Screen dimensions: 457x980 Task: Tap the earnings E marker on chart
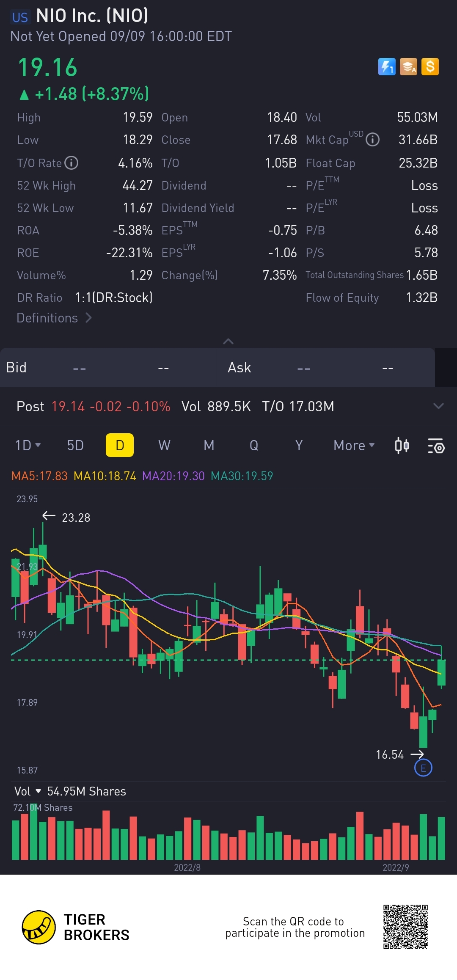point(423,768)
